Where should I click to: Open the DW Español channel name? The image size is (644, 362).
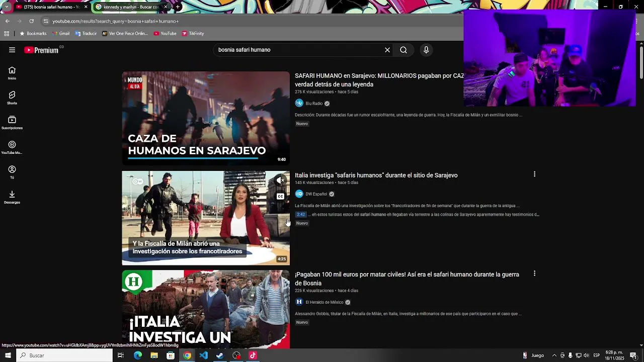[316, 194]
